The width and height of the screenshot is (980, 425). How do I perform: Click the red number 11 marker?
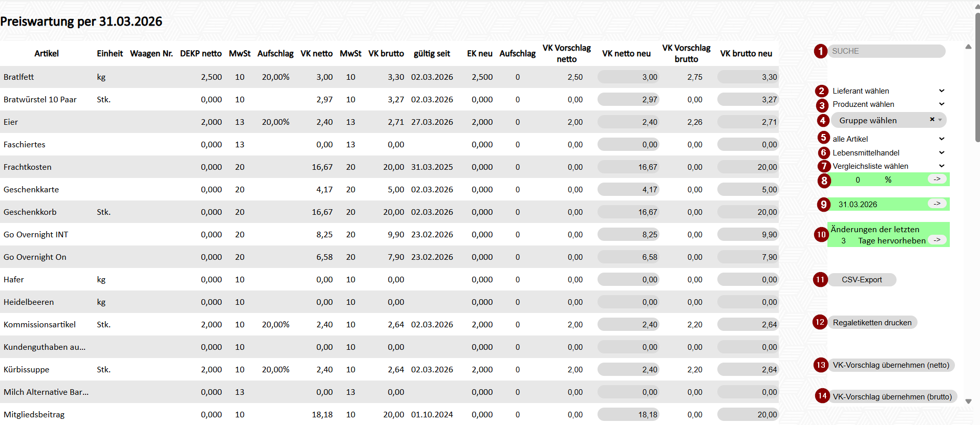click(x=820, y=280)
